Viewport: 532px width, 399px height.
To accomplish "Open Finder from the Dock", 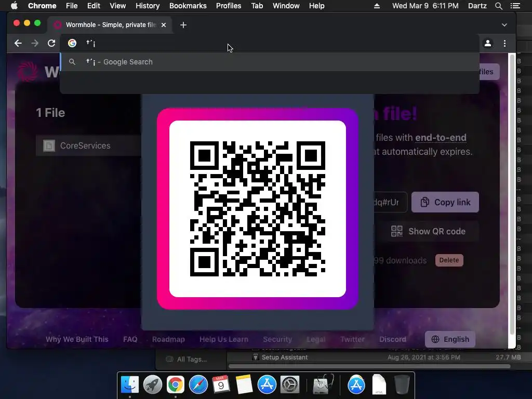I will pyautogui.click(x=130, y=385).
